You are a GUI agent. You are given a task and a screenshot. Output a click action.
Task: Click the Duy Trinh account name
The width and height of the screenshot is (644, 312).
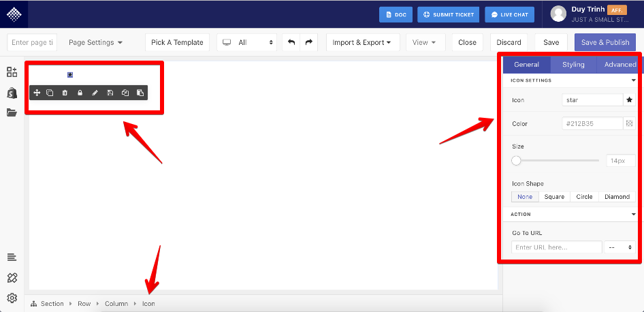(587, 10)
